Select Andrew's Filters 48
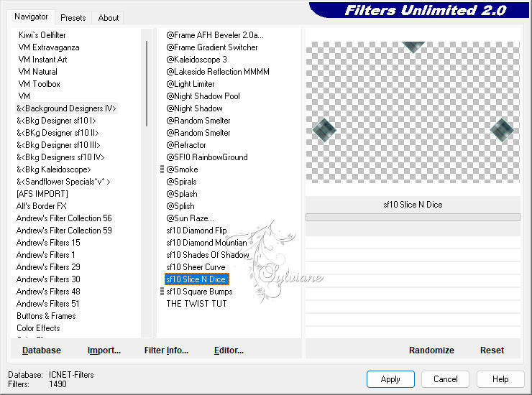 click(48, 292)
